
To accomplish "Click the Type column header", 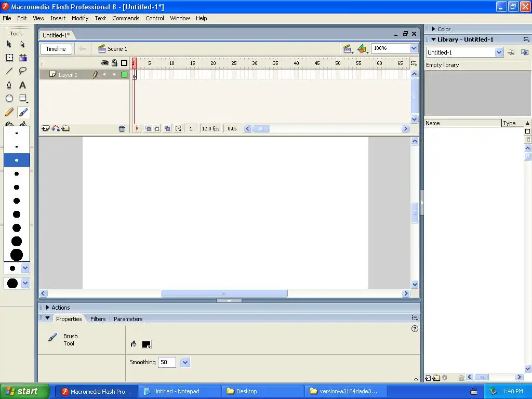I will coord(513,123).
